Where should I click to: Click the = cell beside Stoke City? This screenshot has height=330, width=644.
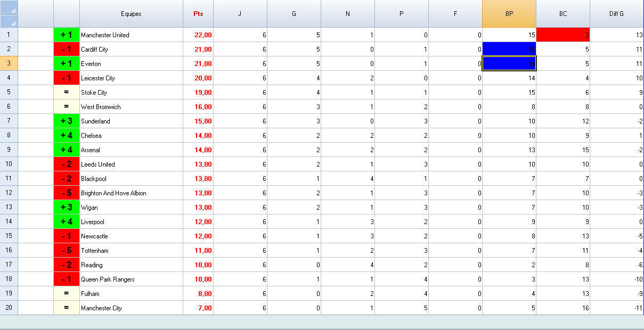[67, 92]
